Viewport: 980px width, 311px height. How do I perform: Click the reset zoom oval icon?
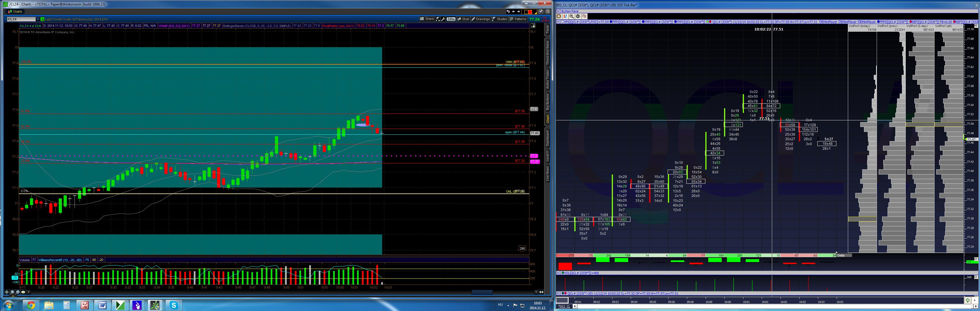(x=23, y=292)
